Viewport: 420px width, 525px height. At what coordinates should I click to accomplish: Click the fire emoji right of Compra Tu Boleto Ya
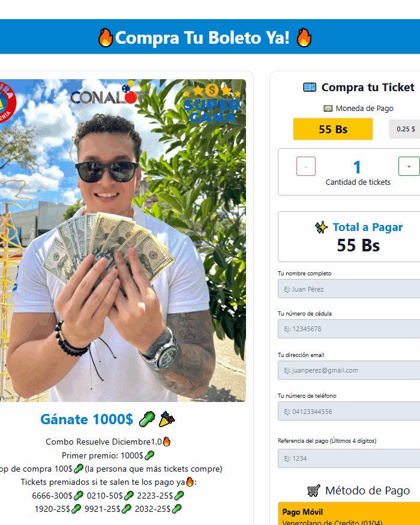point(304,37)
